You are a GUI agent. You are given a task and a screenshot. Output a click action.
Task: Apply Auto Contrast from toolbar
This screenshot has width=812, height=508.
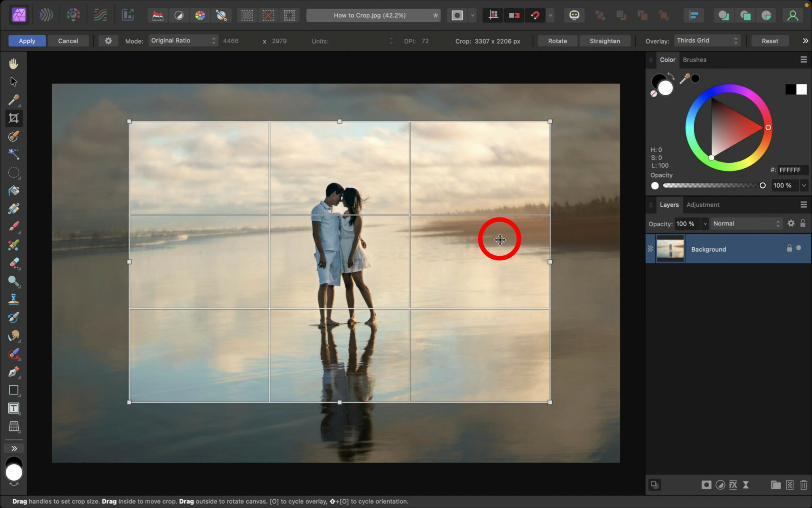179,15
